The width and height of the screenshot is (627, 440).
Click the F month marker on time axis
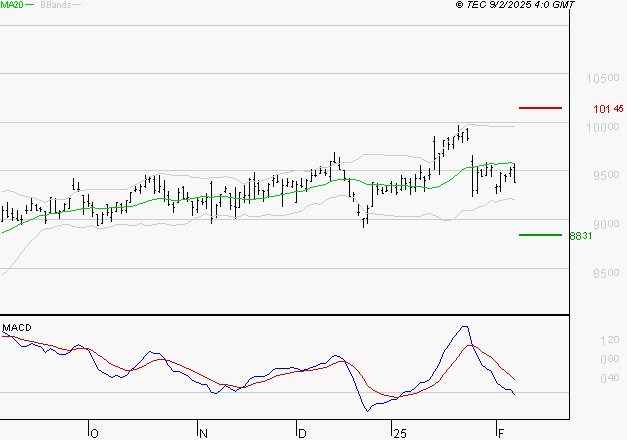tap(501, 434)
